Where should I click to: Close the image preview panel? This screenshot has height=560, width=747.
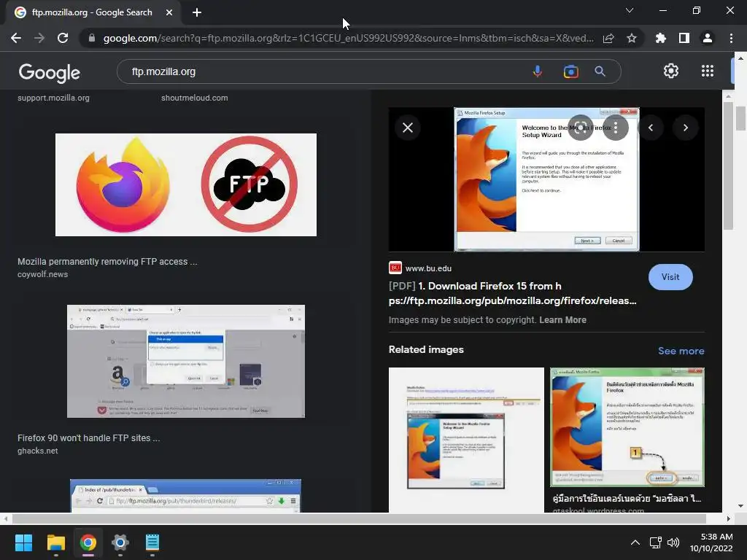[x=408, y=128]
